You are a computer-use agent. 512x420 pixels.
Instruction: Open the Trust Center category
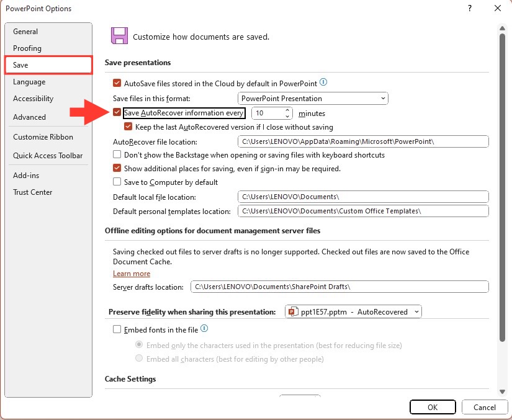coord(33,192)
